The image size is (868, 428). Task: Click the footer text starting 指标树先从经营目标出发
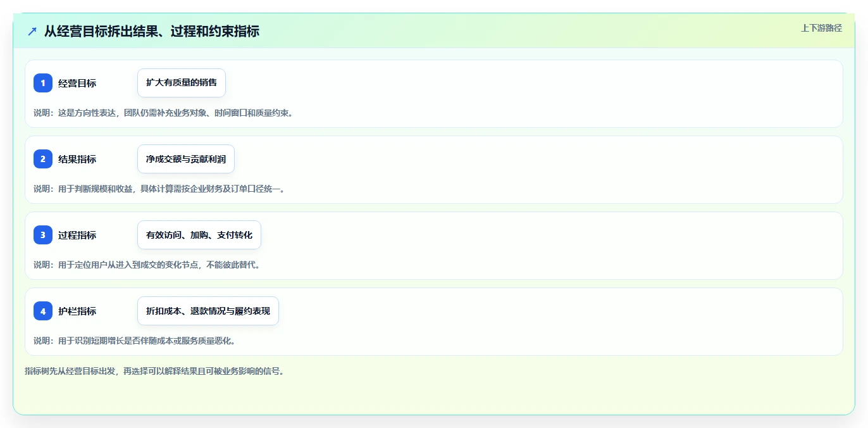point(155,371)
